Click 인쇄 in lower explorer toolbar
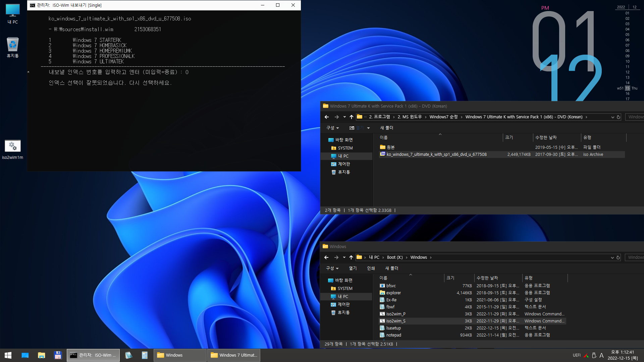644x362 pixels. [371, 268]
